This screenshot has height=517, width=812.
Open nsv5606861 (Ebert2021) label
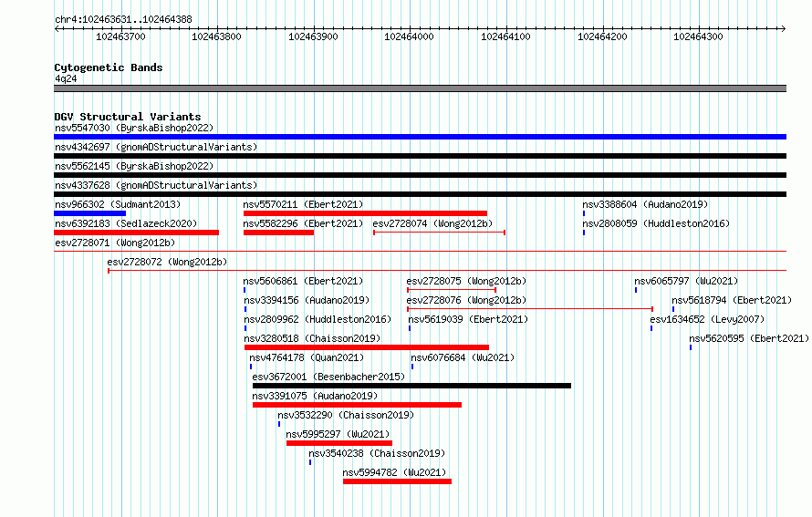(x=304, y=281)
